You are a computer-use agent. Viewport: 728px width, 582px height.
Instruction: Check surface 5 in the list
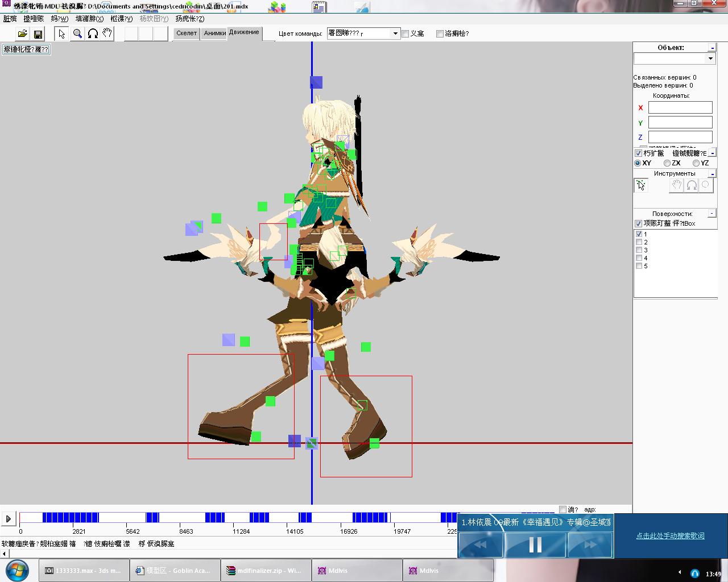(x=639, y=266)
